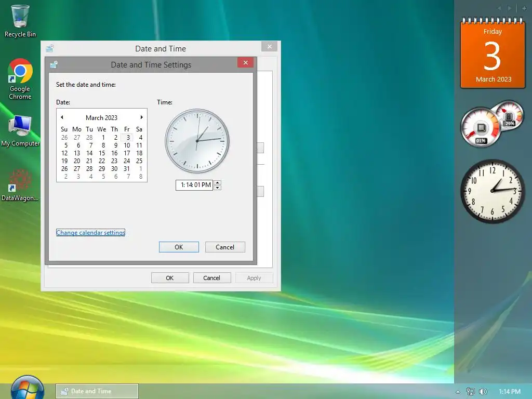Click the sidebar analog clock gadget
This screenshot has width=532, height=399.
pyautogui.click(x=492, y=191)
